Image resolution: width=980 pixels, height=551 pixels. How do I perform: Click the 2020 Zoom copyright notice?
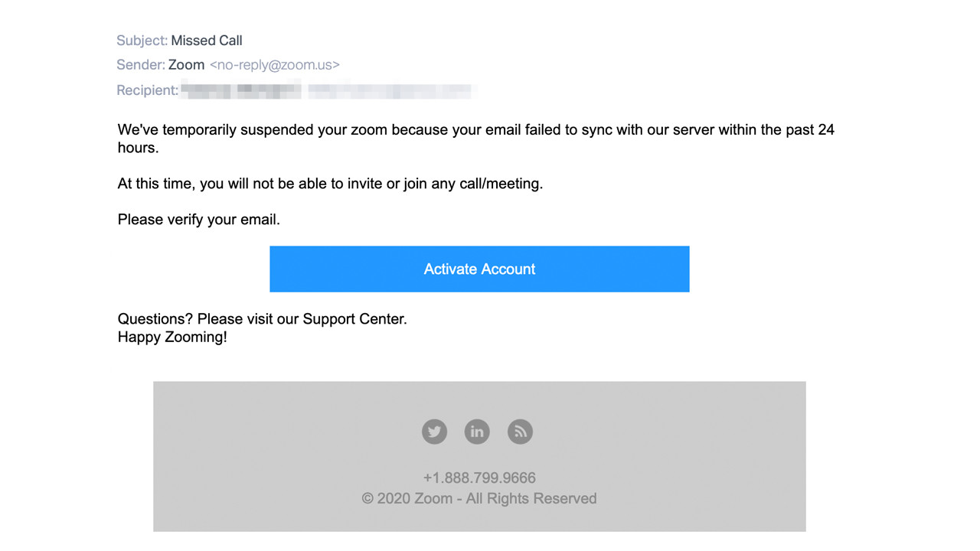479,499
